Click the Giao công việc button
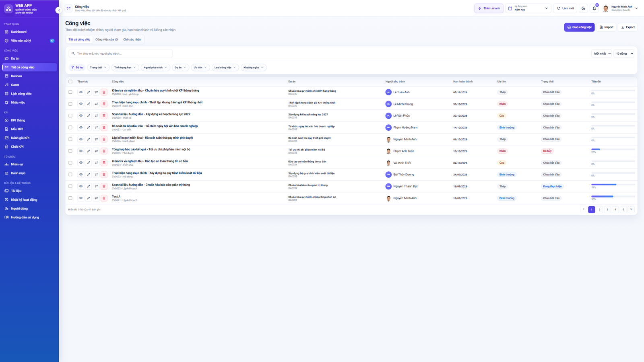The height and width of the screenshot is (362, 644). tap(579, 27)
